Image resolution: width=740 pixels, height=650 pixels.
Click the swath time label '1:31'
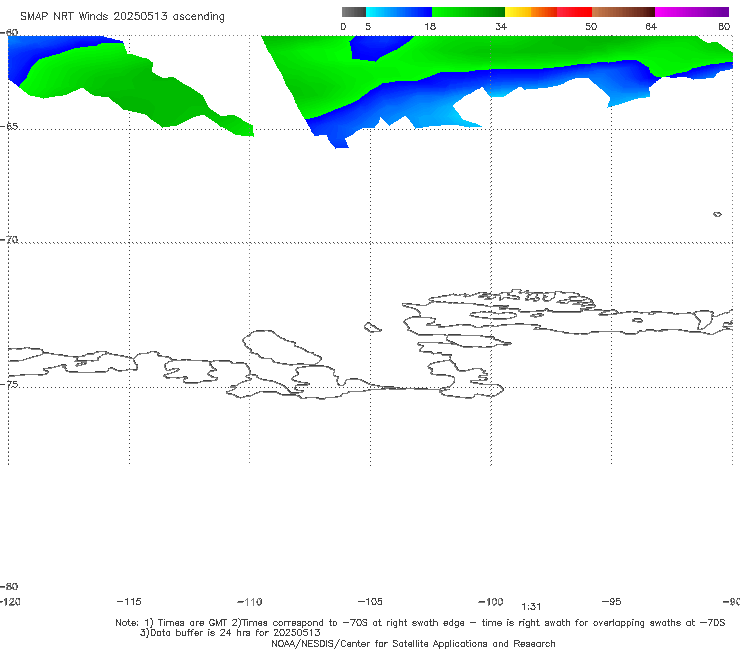(x=531, y=607)
